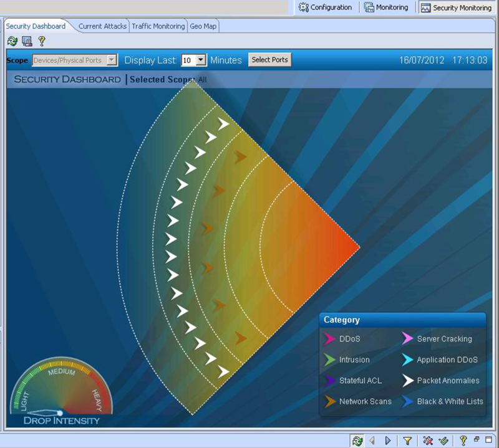Click the Intrusion green arrow legend icon
Screen dimensions: 499x448
click(x=330, y=360)
